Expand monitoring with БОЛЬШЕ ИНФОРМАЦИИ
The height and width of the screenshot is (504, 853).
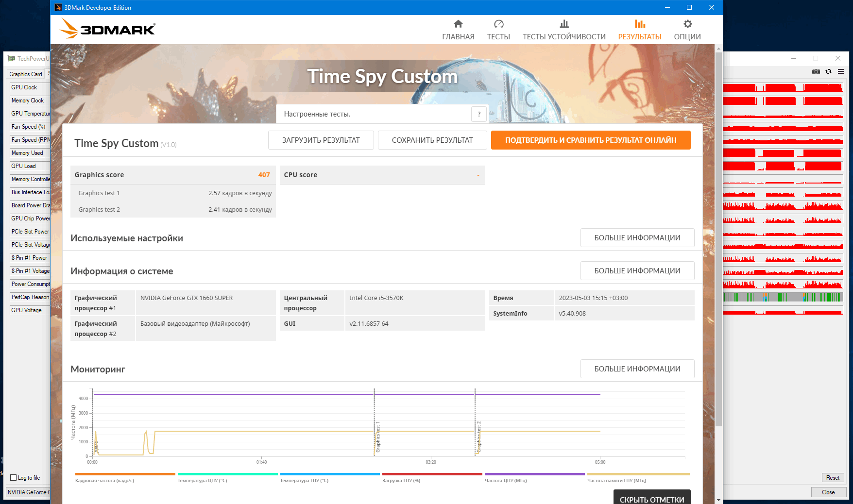pyautogui.click(x=637, y=369)
